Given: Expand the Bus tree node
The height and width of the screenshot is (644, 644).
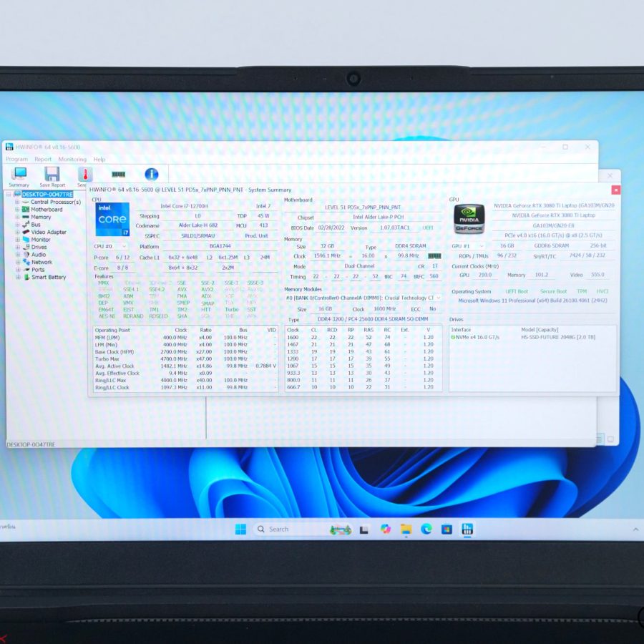Looking at the screenshot, I should pyautogui.click(x=17, y=225).
